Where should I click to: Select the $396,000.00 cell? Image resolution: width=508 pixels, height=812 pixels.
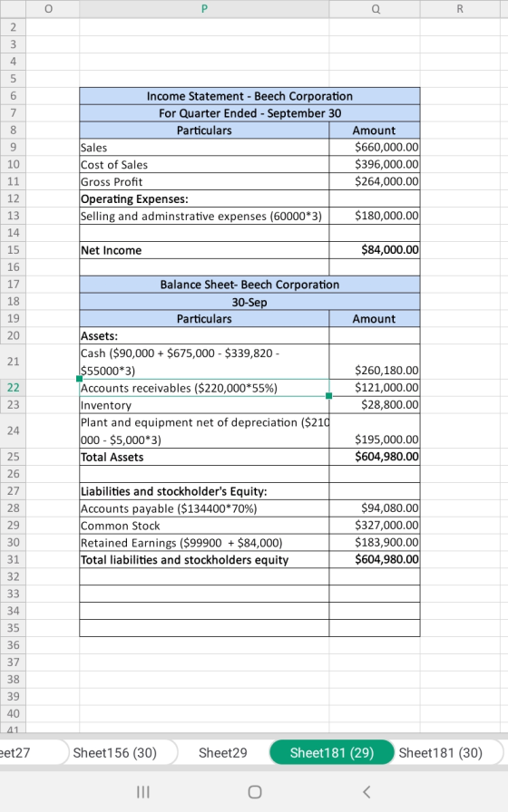tap(375, 165)
